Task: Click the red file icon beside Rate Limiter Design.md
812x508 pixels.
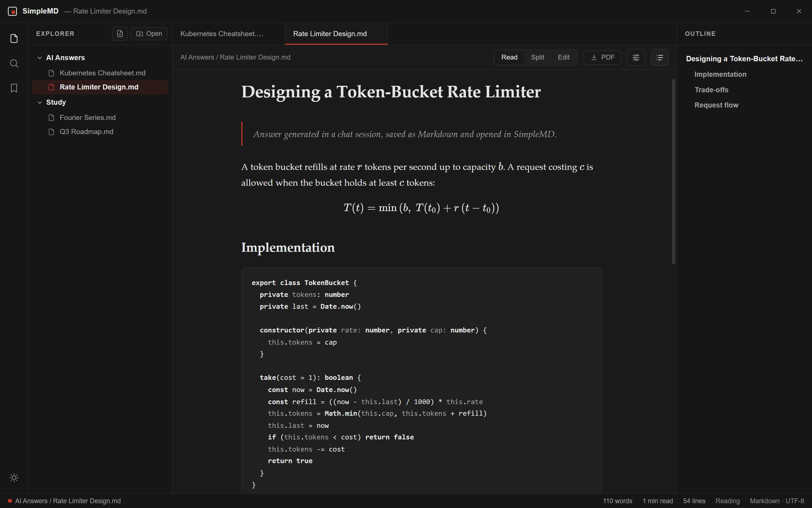Action: [x=51, y=87]
